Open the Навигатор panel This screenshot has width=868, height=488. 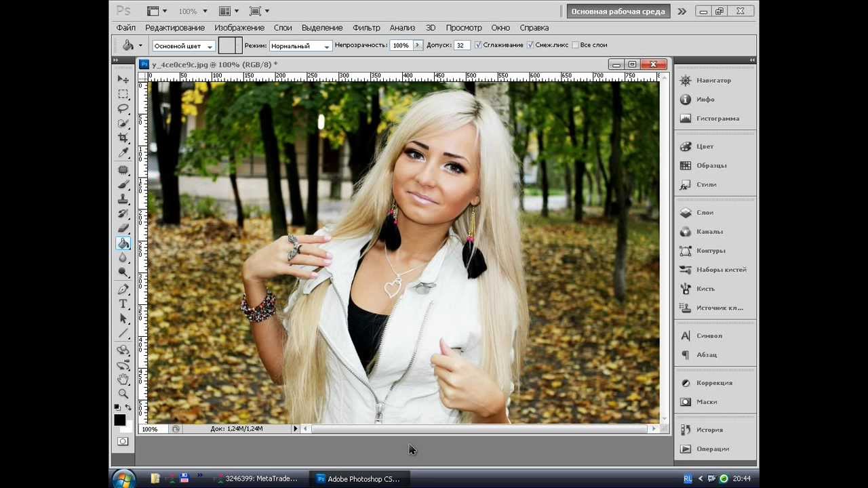coord(715,81)
